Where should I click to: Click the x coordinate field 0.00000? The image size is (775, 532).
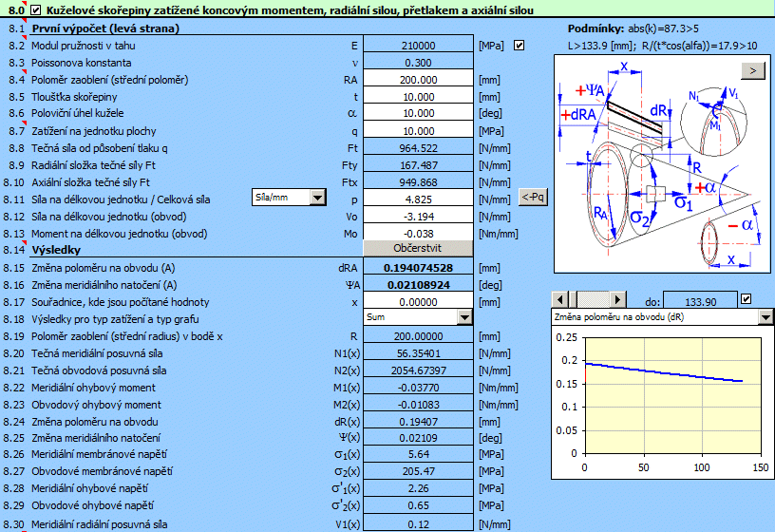click(x=418, y=302)
